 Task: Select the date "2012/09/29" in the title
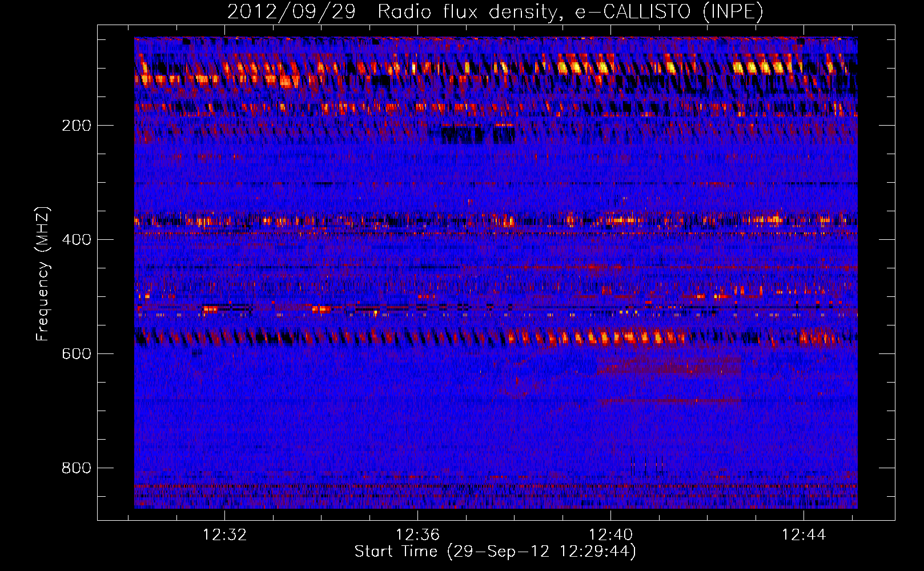291,12
